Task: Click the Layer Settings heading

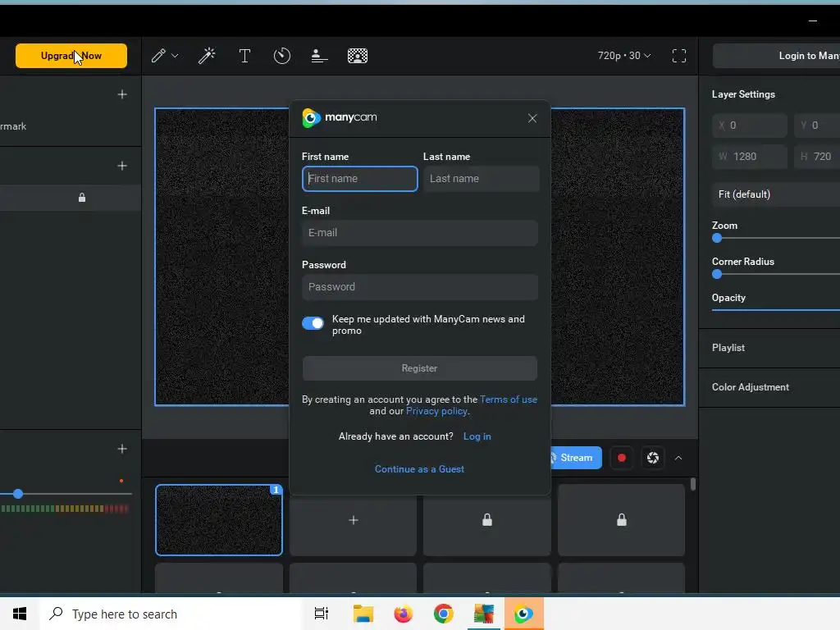Action: pyautogui.click(x=743, y=94)
